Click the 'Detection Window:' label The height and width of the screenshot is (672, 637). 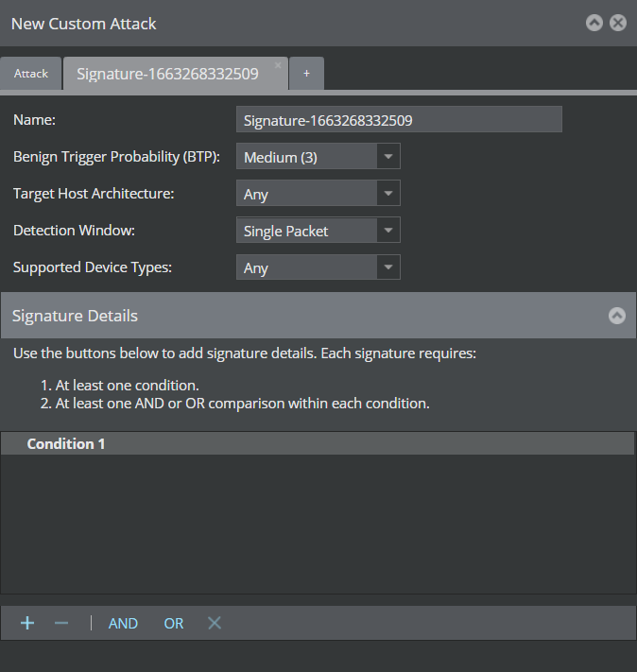[74, 231]
